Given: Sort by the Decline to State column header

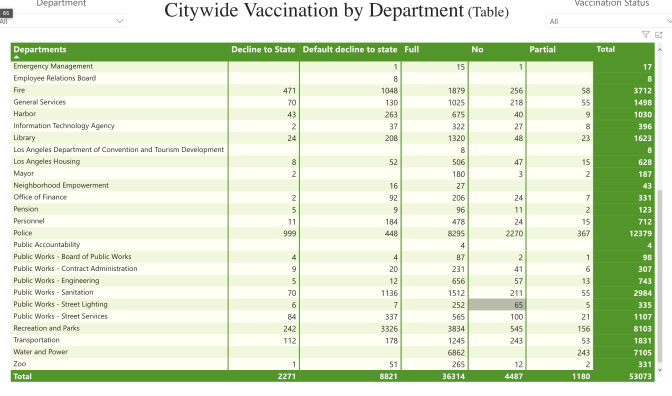Looking at the screenshot, I should pos(263,49).
